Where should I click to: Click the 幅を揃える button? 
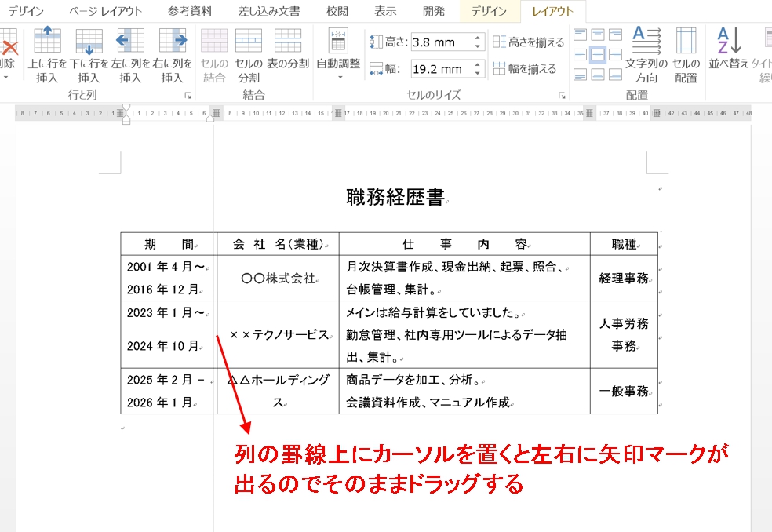click(x=524, y=69)
